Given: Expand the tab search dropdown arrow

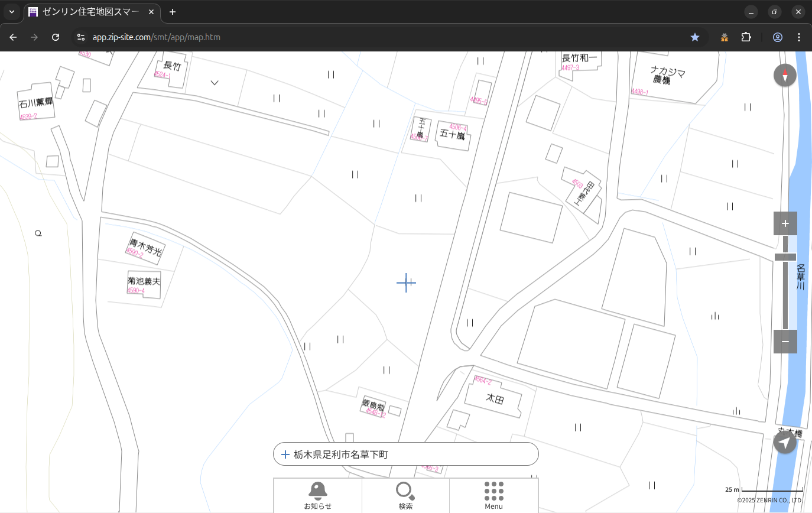Looking at the screenshot, I should (x=12, y=12).
